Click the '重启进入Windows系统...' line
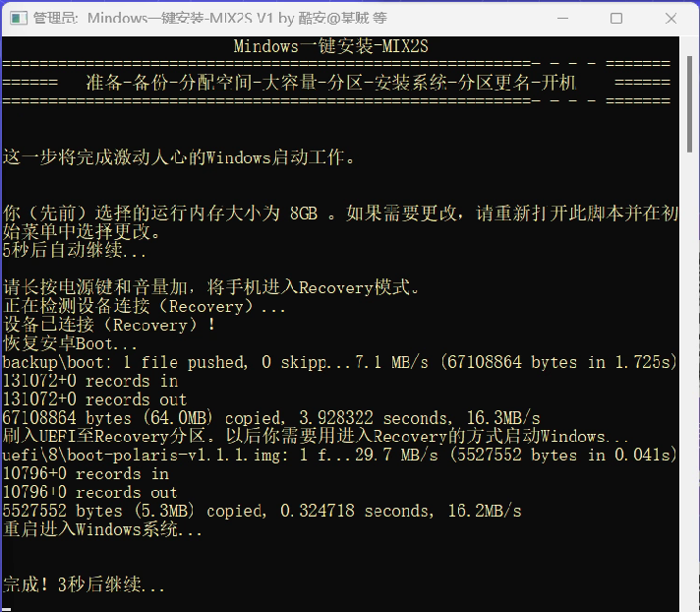700x612 pixels. (103, 529)
